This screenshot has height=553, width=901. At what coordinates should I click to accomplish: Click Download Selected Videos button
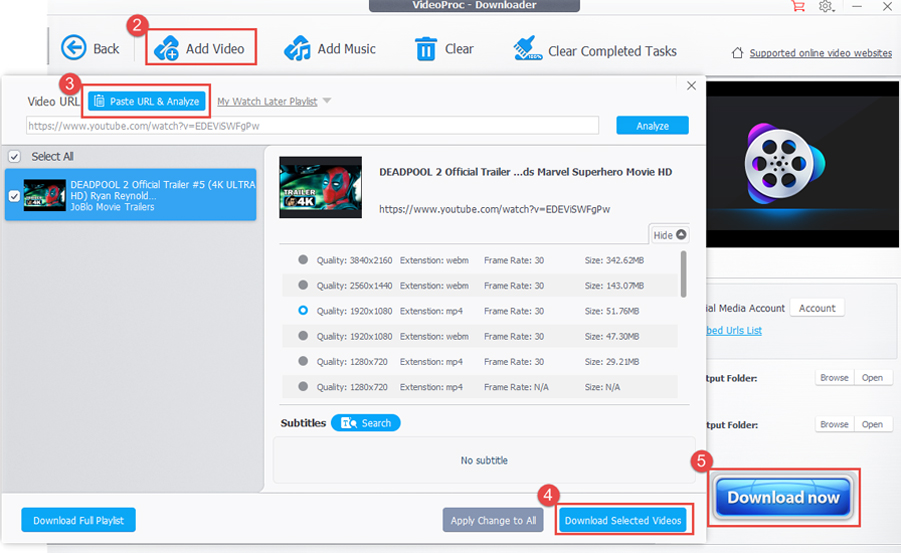623,520
